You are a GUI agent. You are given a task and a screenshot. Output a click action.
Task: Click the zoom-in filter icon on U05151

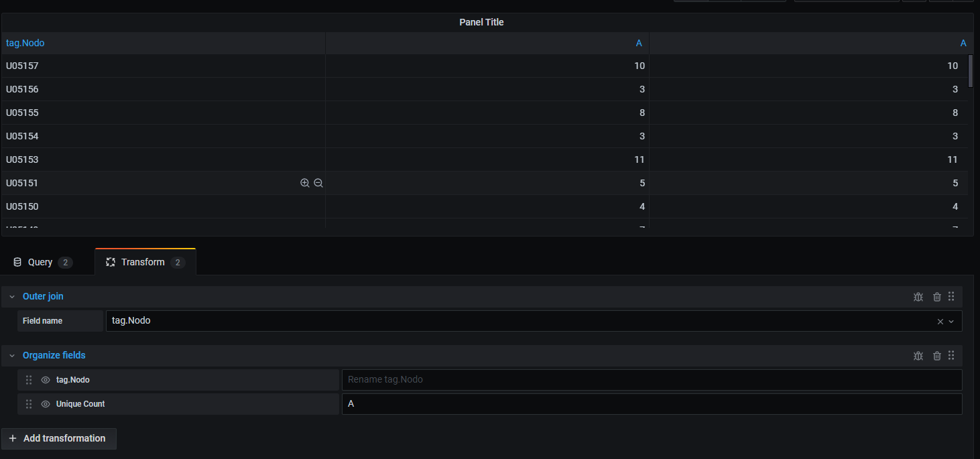pyautogui.click(x=305, y=183)
